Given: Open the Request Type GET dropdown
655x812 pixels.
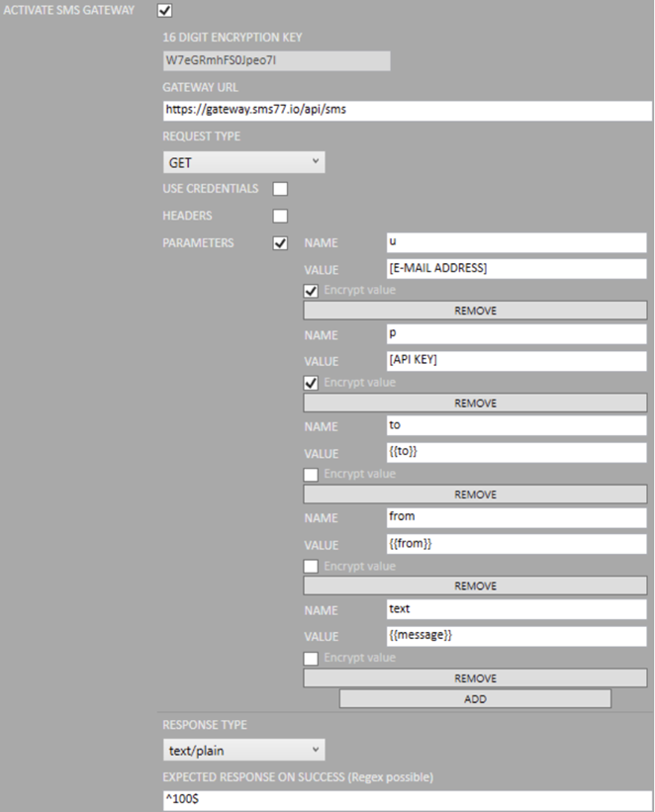Looking at the screenshot, I should click(243, 162).
